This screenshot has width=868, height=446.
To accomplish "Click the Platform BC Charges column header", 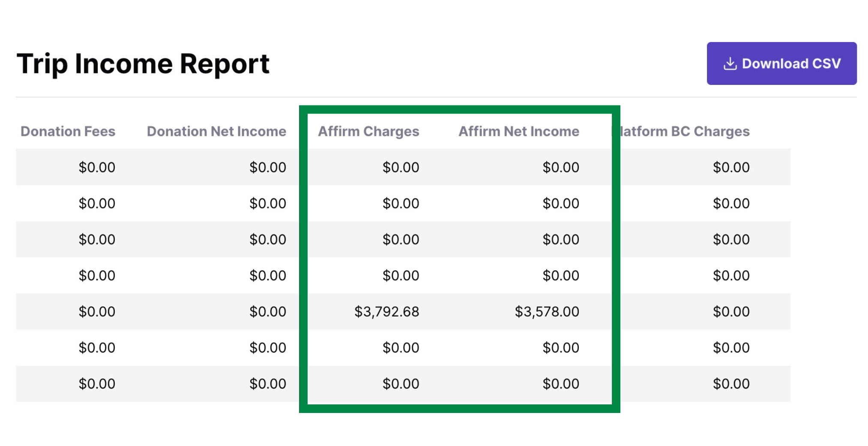I will [x=681, y=131].
